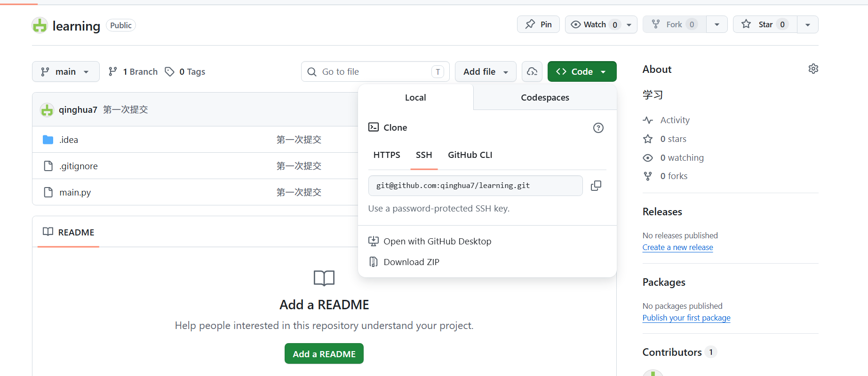Open the commit message on the main.py row
Viewport: 868px width, 376px height.
(x=299, y=192)
